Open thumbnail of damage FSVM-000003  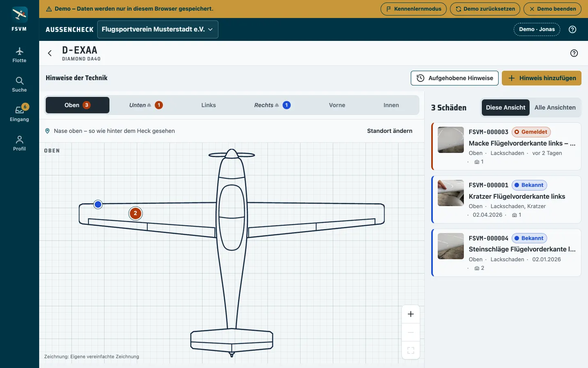[x=451, y=140]
